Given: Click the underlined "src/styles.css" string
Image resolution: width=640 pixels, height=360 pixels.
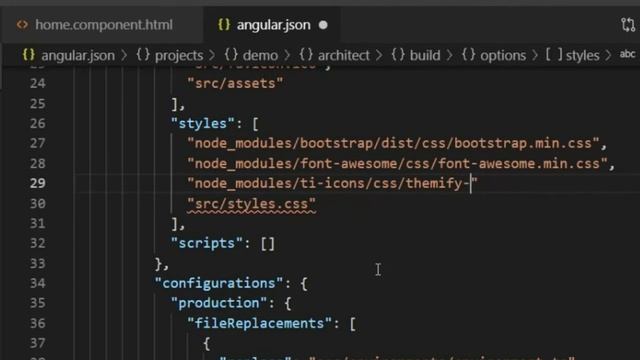Looking at the screenshot, I should point(251,203).
